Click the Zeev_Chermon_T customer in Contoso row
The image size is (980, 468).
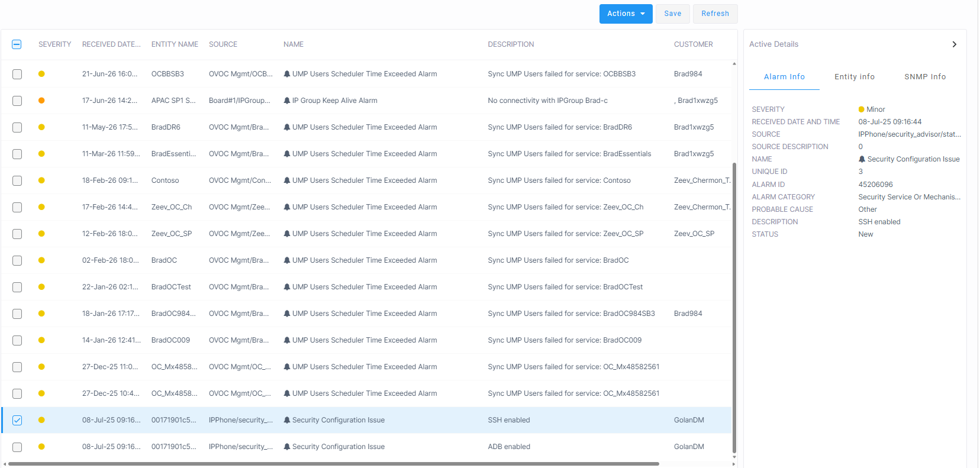pos(702,180)
